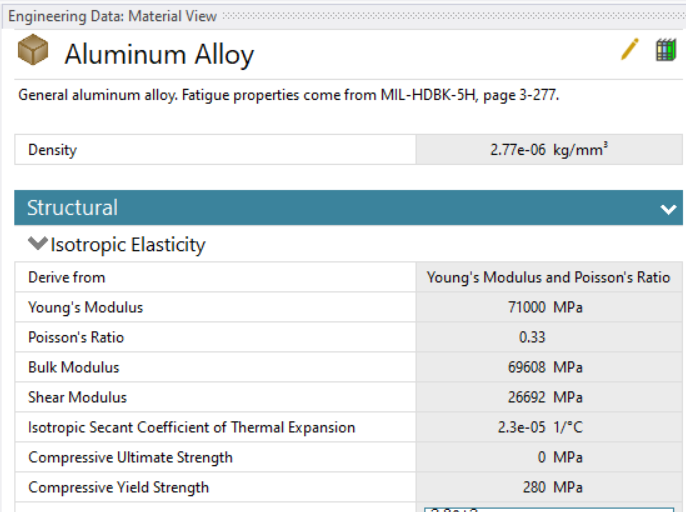
Task: Click the pencil edit icon
Action: (629, 51)
